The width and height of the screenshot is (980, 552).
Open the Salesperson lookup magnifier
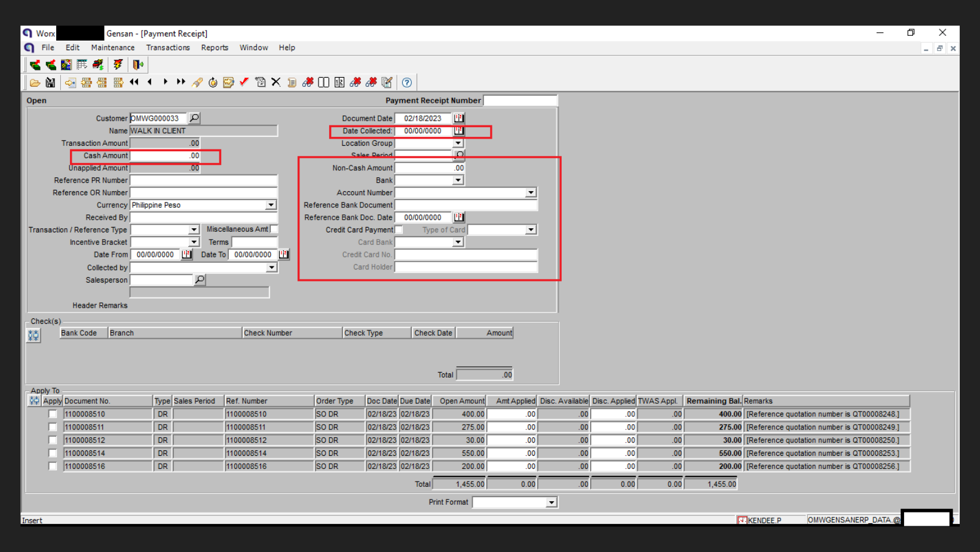pos(200,280)
